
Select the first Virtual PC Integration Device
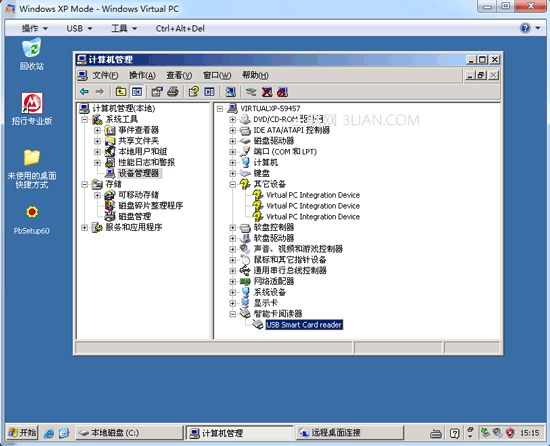point(313,195)
